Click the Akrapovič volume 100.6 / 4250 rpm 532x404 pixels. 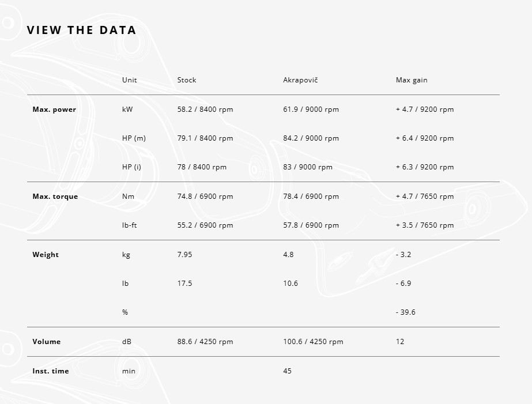[313, 342]
